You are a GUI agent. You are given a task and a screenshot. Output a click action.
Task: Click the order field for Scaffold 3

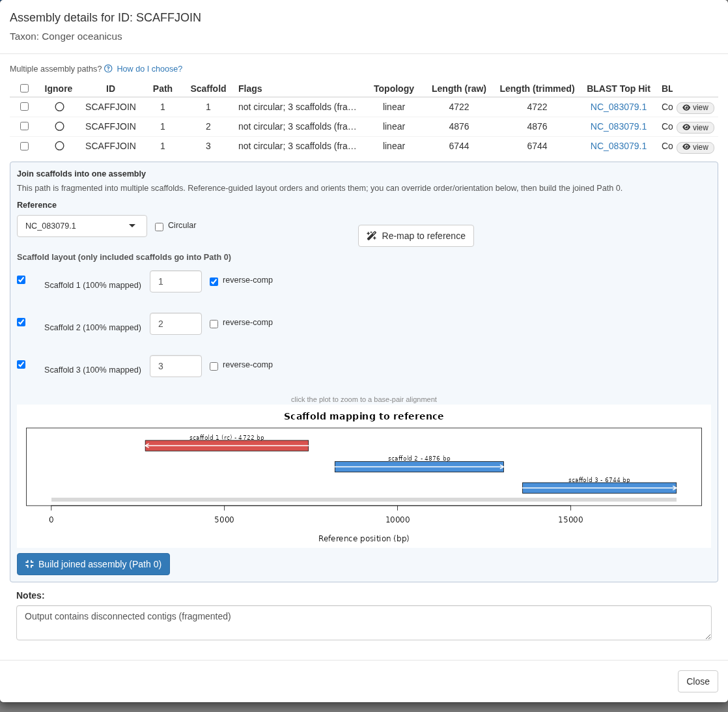176,366
